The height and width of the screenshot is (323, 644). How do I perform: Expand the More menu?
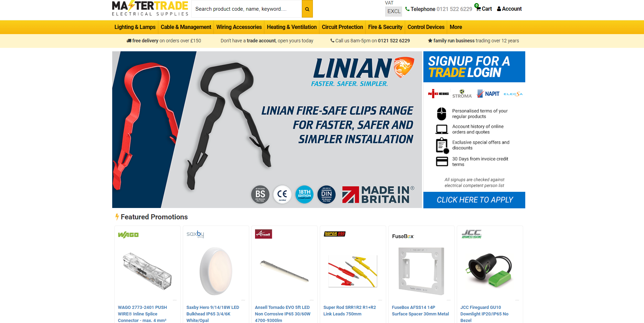(x=456, y=27)
